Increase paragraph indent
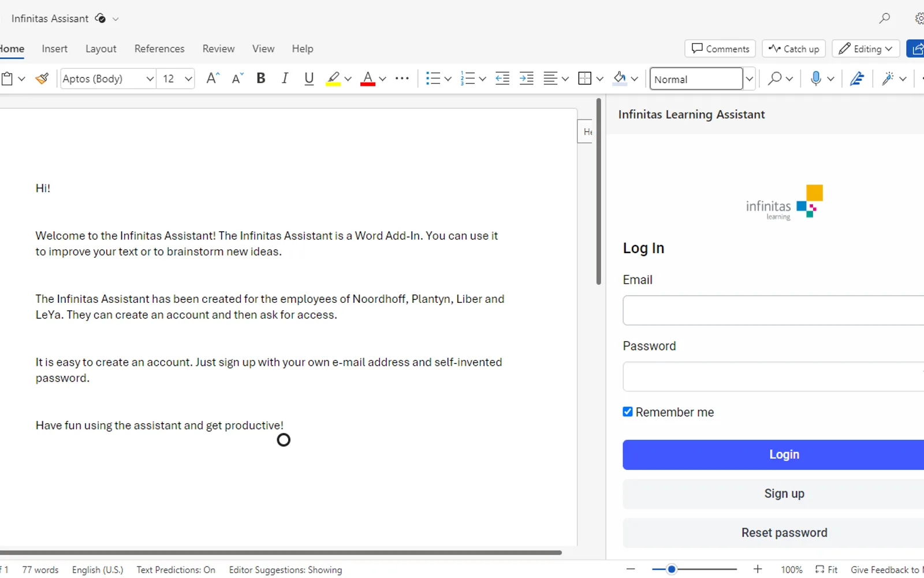This screenshot has height=578, width=924. (x=527, y=79)
